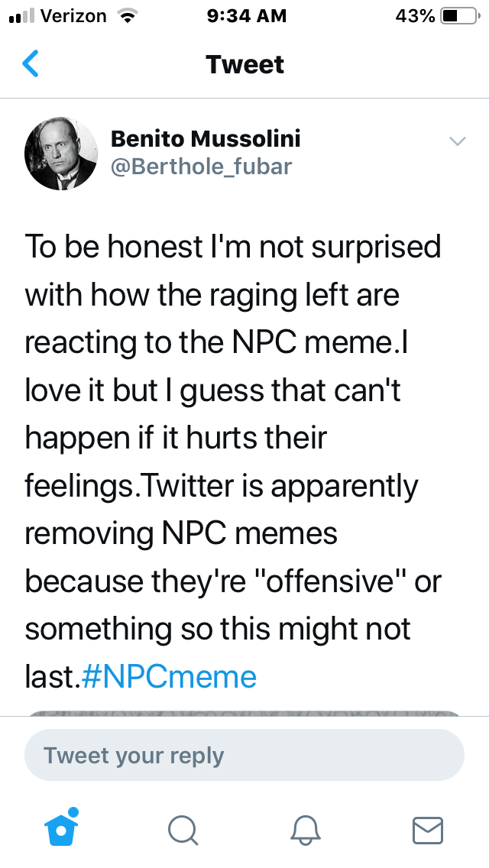Go back using the blue arrow

(x=31, y=64)
